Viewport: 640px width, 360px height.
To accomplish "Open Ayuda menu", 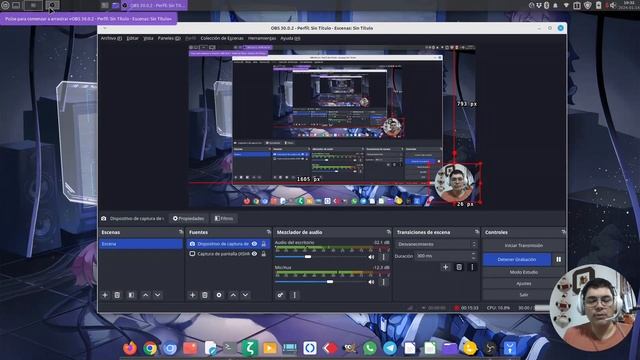I will click(x=290, y=38).
